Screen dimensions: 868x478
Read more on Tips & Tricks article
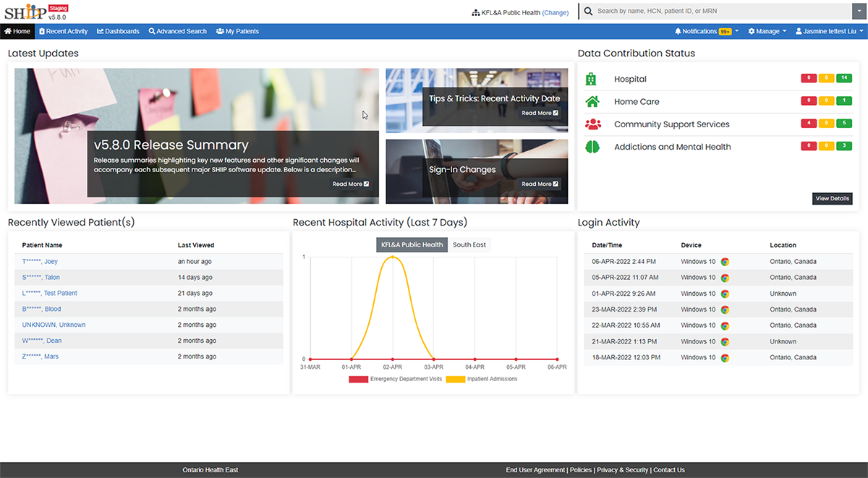click(x=540, y=113)
